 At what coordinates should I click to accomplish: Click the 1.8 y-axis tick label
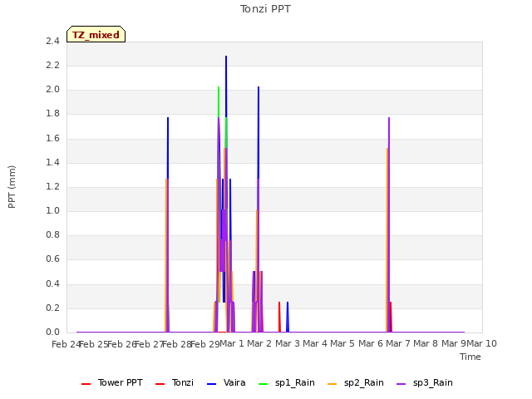pos(52,114)
